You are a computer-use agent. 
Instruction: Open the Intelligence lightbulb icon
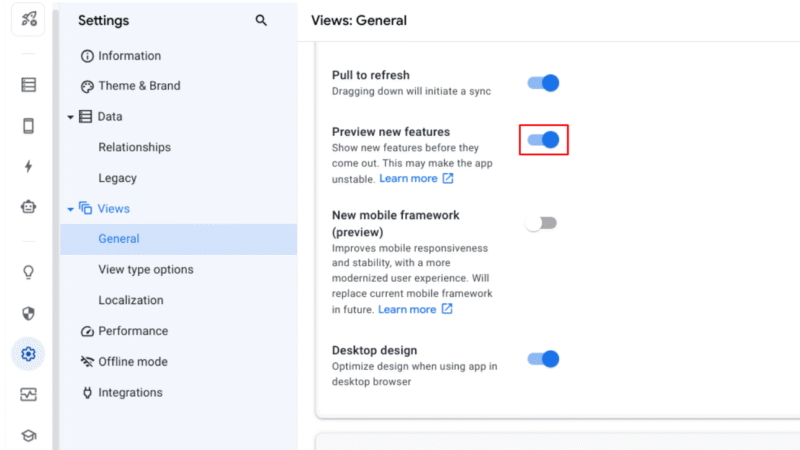(x=28, y=272)
